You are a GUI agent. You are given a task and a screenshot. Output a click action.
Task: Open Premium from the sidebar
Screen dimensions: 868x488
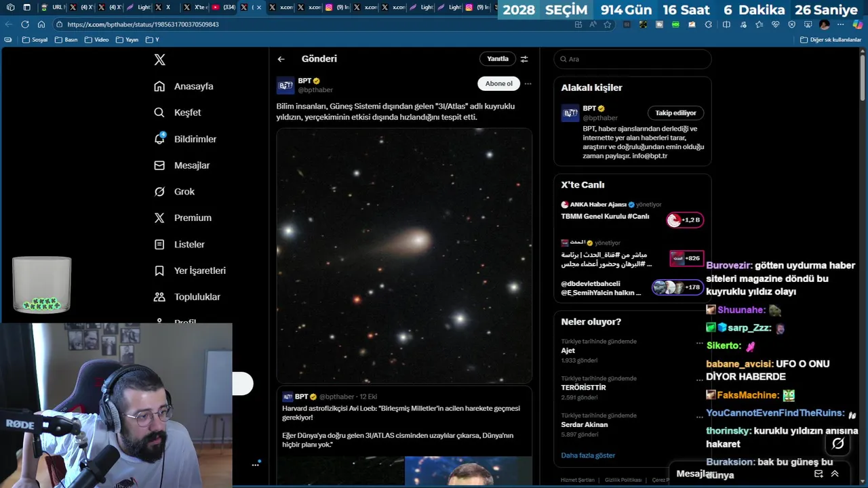[x=182, y=218]
